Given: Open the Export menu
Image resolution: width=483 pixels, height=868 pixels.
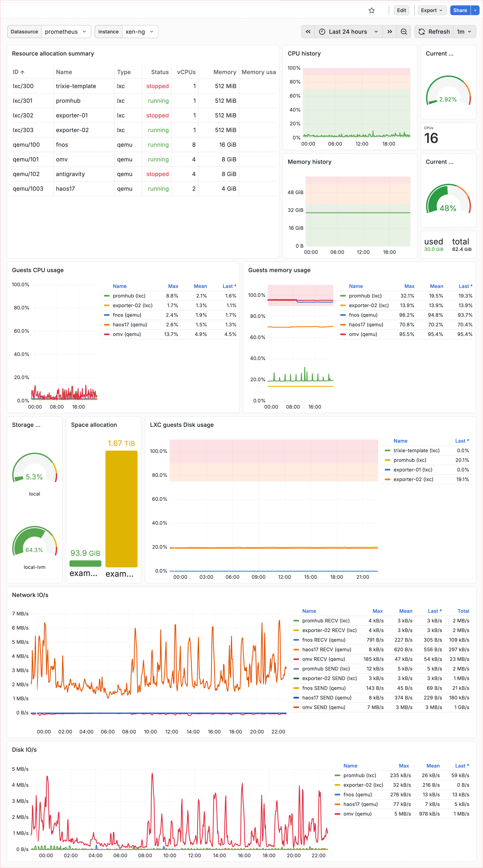Looking at the screenshot, I should pos(432,10).
